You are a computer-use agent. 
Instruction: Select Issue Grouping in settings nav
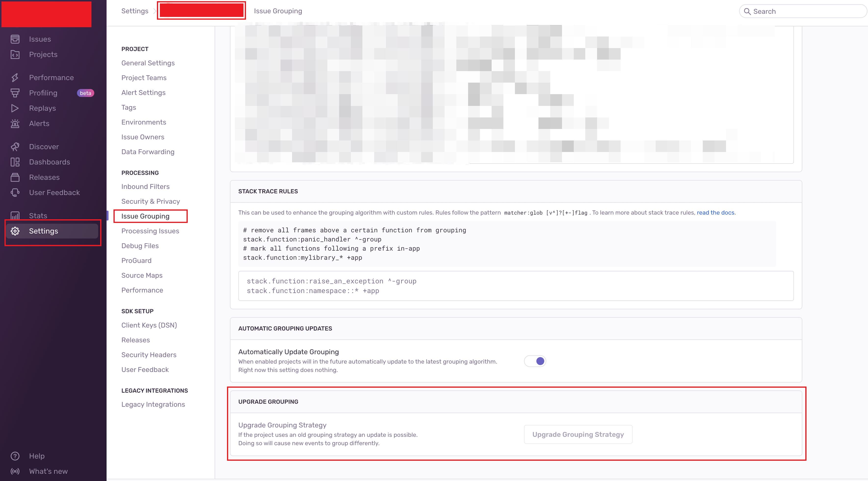tap(145, 216)
